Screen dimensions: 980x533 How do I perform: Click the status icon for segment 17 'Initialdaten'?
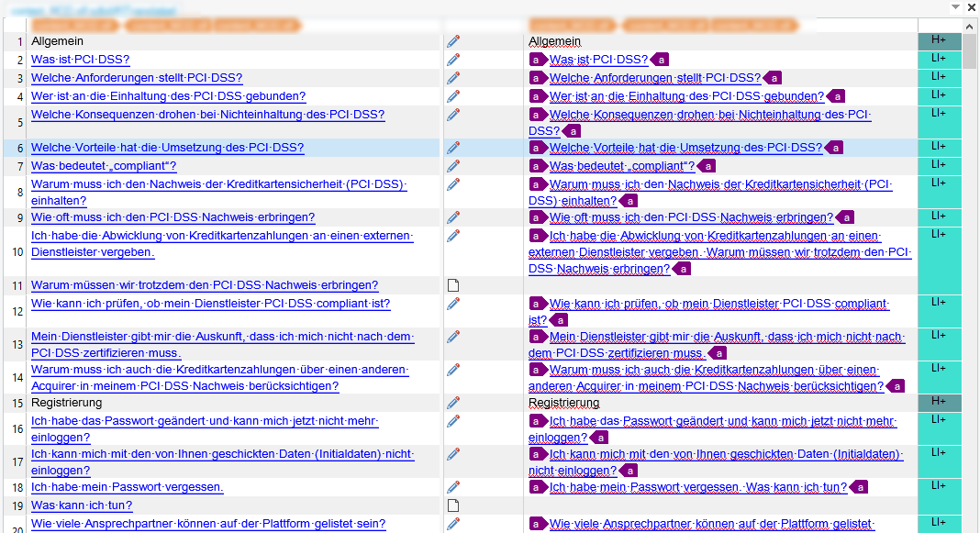(x=453, y=454)
